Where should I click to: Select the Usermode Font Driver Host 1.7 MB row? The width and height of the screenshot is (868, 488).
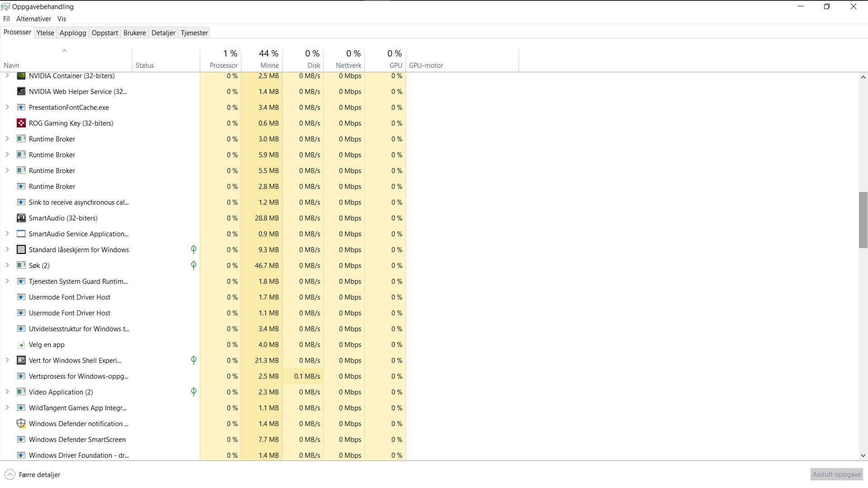point(203,297)
